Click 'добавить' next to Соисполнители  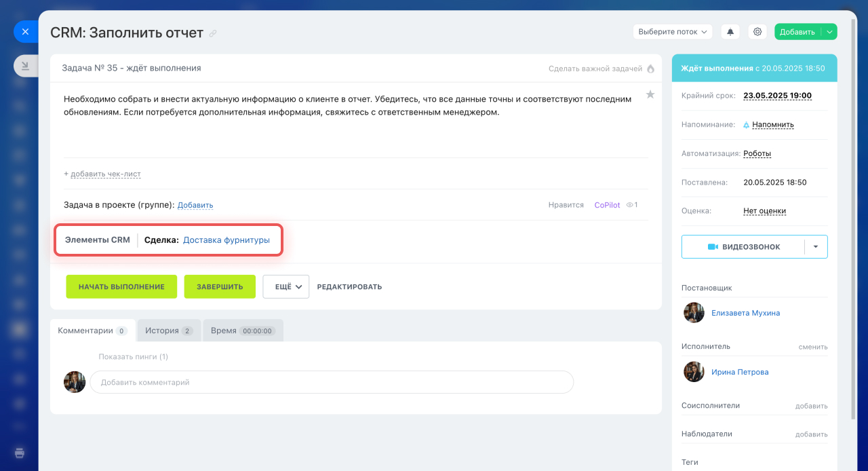812,406
